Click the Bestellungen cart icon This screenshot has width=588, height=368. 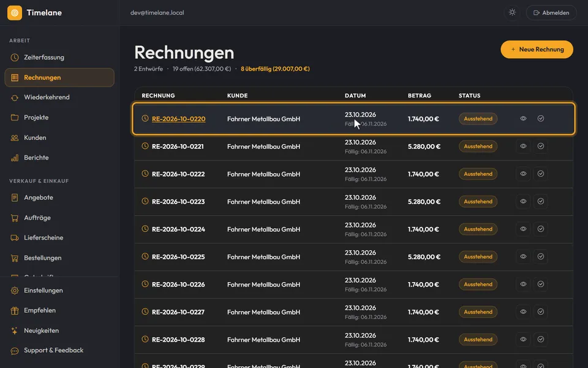[15, 258]
